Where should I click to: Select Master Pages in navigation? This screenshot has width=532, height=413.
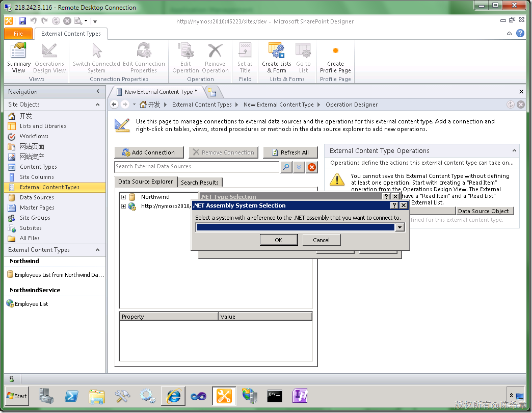[37, 208]
